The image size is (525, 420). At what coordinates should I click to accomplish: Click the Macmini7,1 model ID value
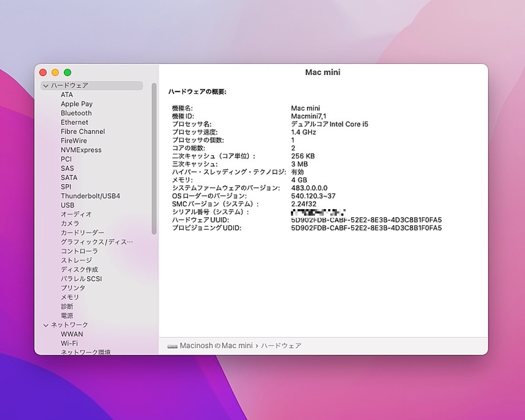coord(308,116)
